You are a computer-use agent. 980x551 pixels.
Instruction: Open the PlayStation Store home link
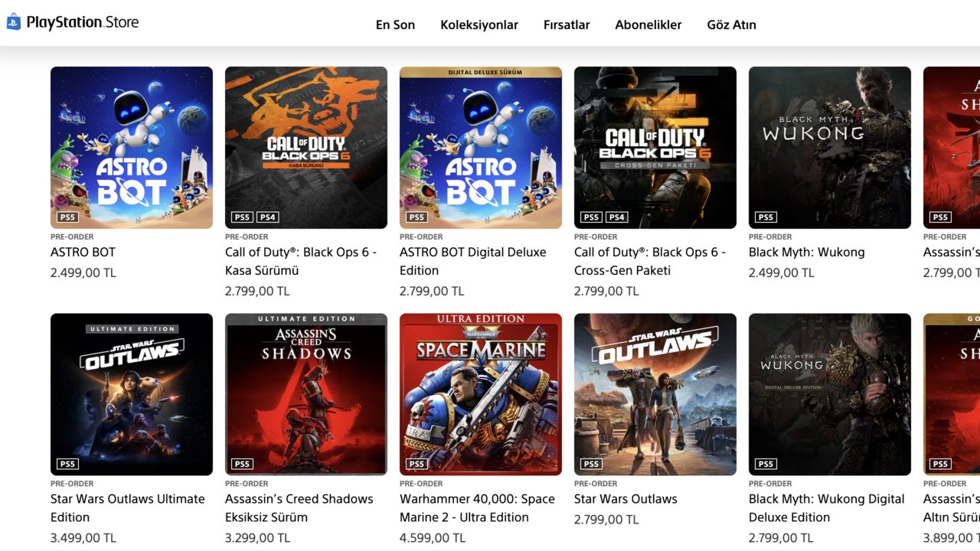pyautogui.click(x=73, y=22)
